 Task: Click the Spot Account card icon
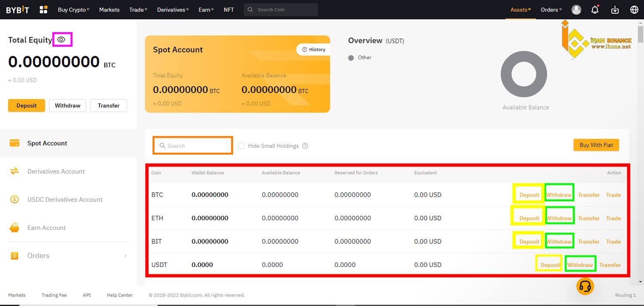tap(15, 143)
